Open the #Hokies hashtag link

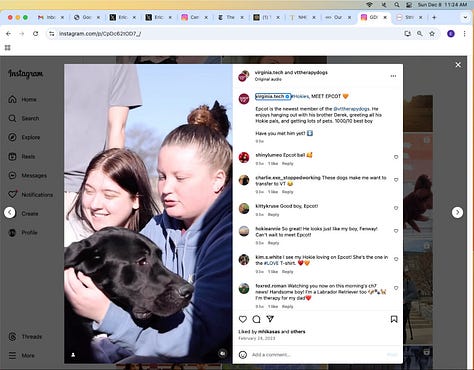coord(300,96)
